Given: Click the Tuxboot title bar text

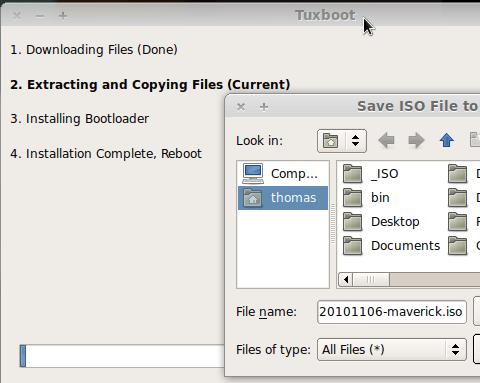Looking at the screenshot, I should tap(325, 15).
